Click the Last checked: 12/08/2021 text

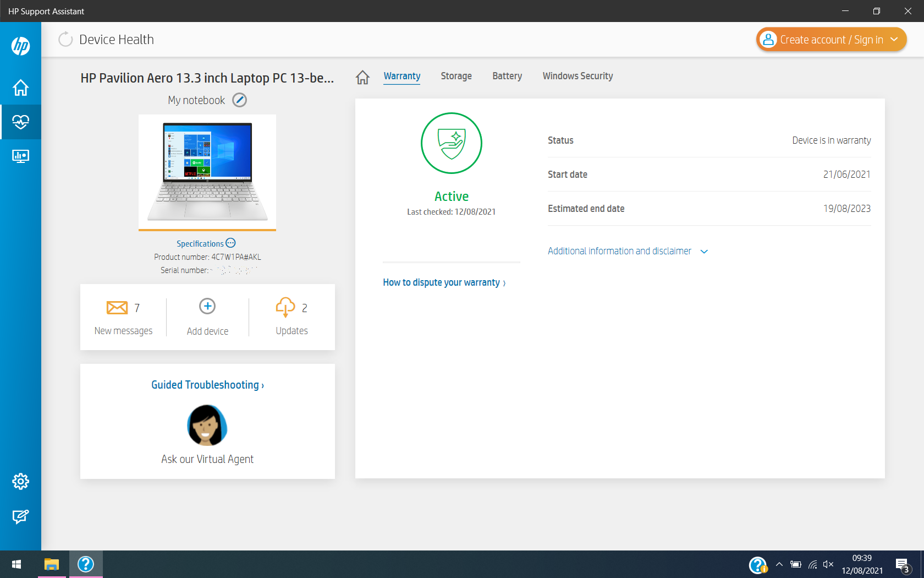click(451, 212)
